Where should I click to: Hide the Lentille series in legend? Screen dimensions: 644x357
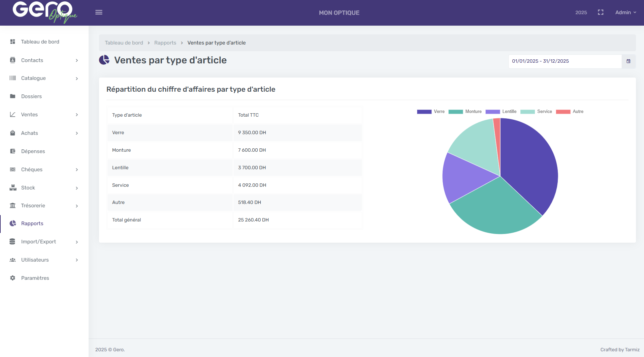tap(501, 112)
